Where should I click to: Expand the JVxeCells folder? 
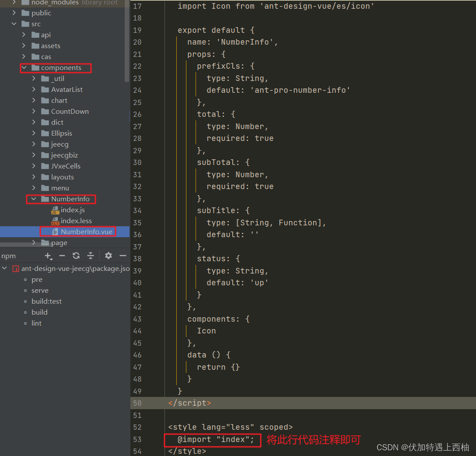pyautogui.click(x=34, y=166)
